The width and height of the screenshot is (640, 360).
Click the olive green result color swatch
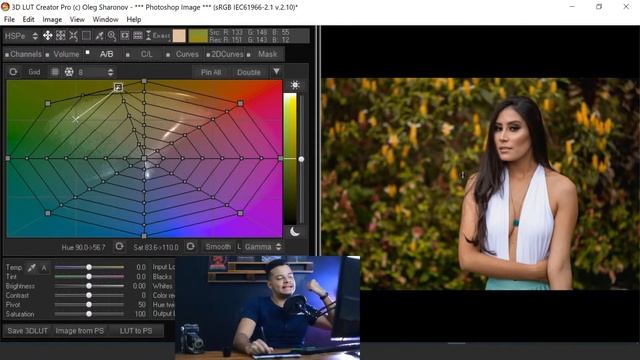coord(198,36)
